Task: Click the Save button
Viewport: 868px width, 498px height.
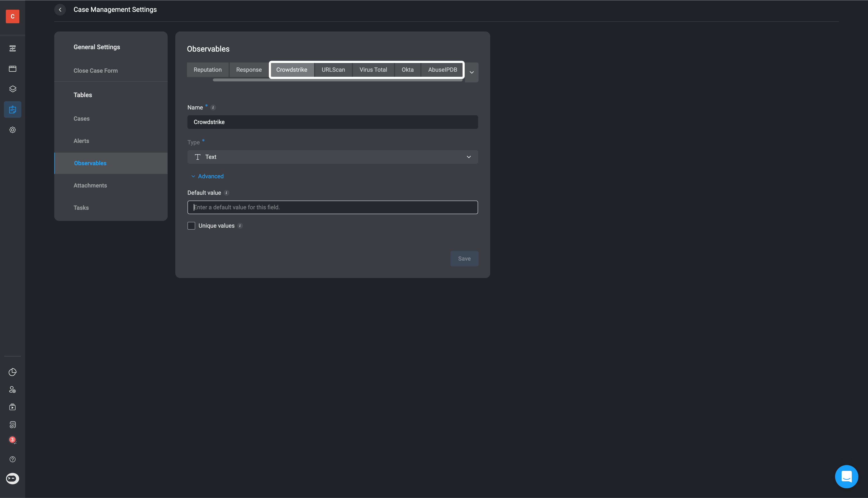Action: (x=464, y=259)
